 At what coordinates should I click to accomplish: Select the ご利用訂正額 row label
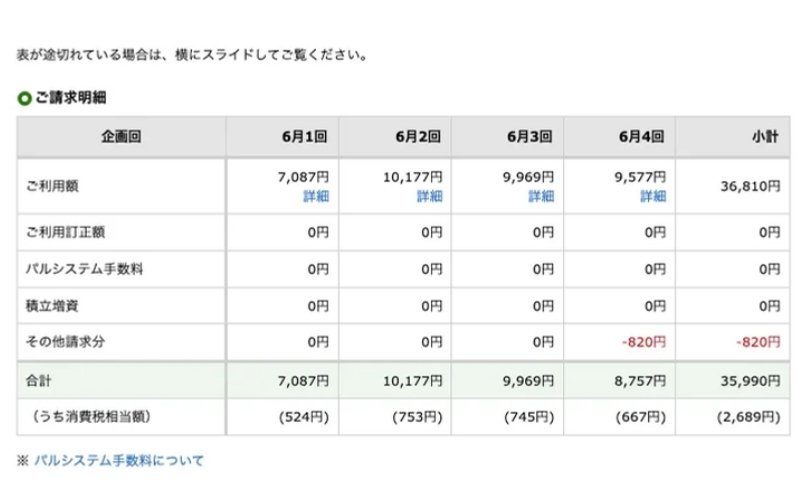[x=65, y=233]
